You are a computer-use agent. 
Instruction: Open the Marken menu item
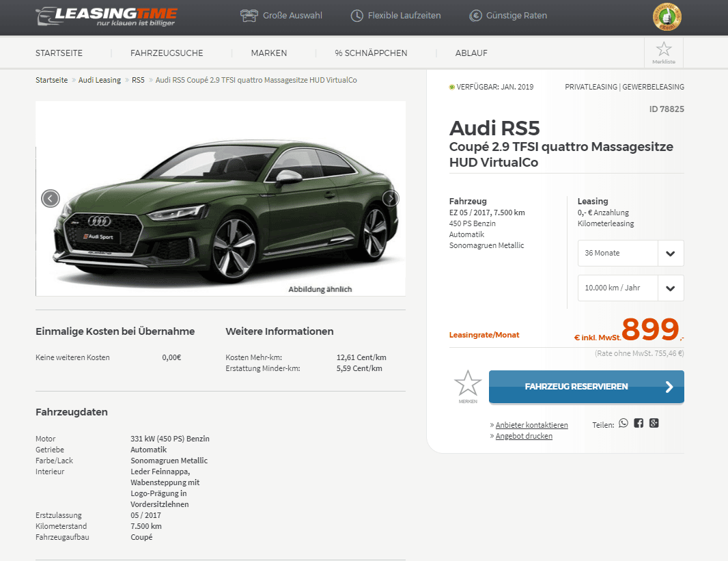269,53
